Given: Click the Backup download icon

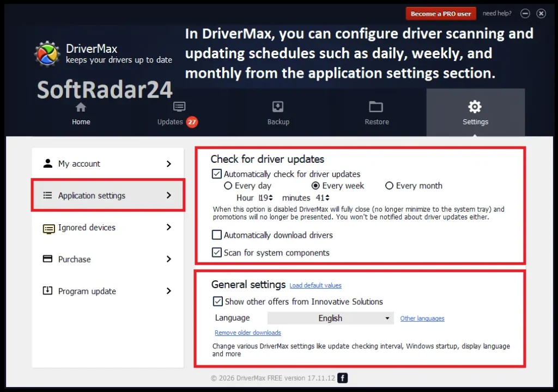Looking at the screenshot, I should click(278, 107).
